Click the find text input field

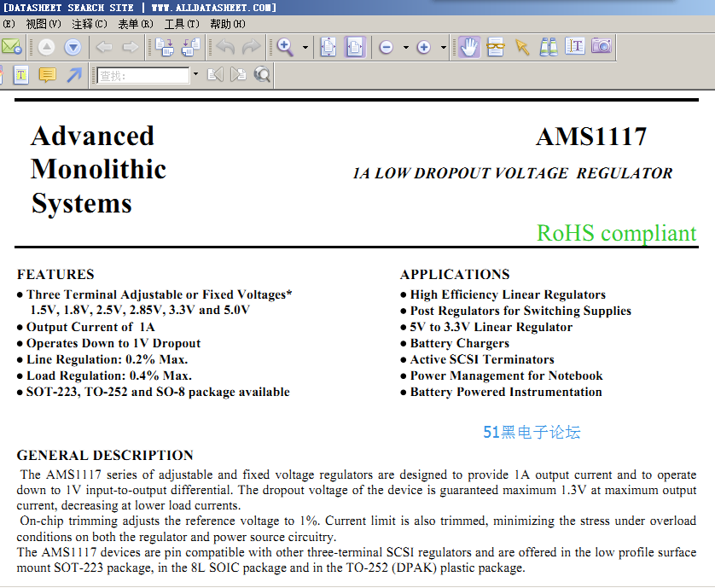(143, 75)
